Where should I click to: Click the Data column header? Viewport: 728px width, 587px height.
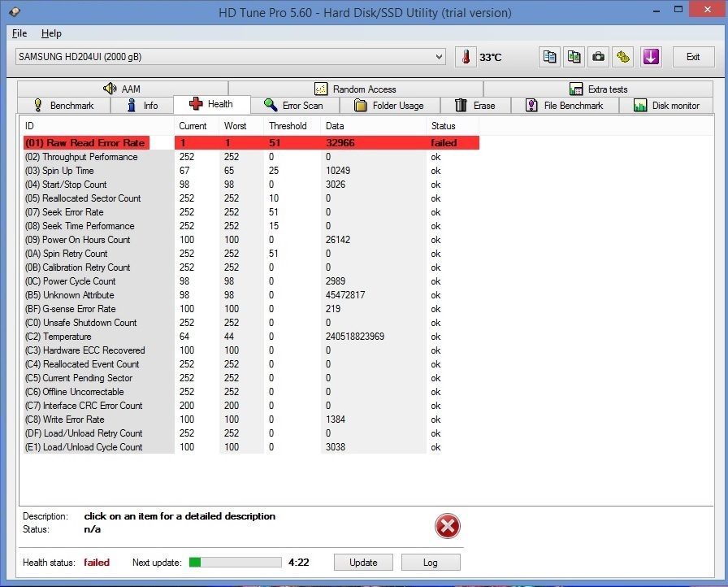tap(373, 126)
